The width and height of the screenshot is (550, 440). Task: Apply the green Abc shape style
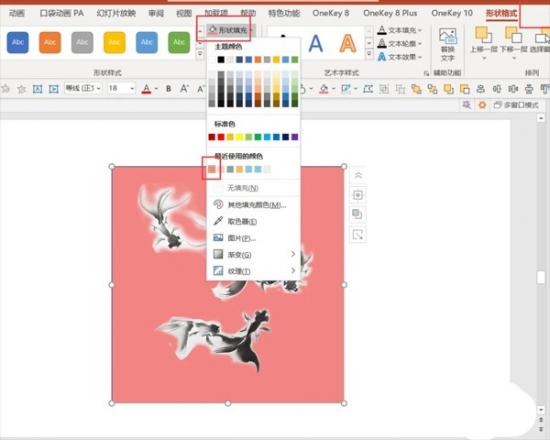pos(179,42)
